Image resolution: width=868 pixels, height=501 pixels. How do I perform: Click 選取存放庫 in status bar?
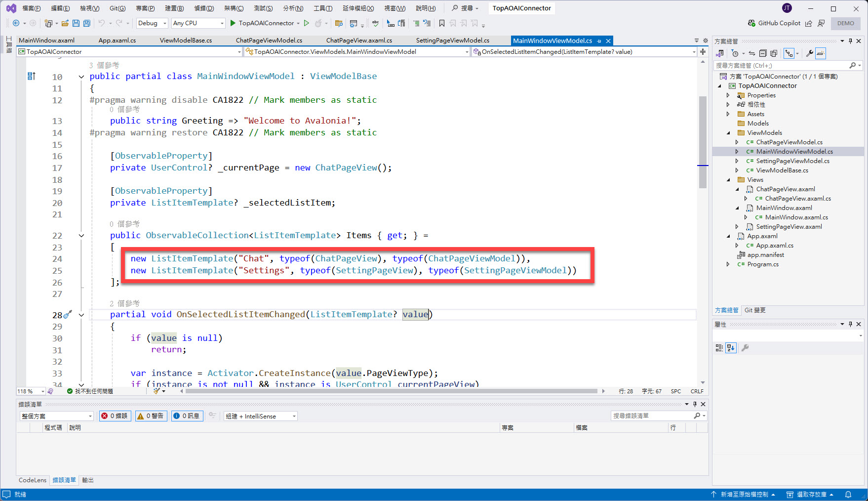coord(810,495)
